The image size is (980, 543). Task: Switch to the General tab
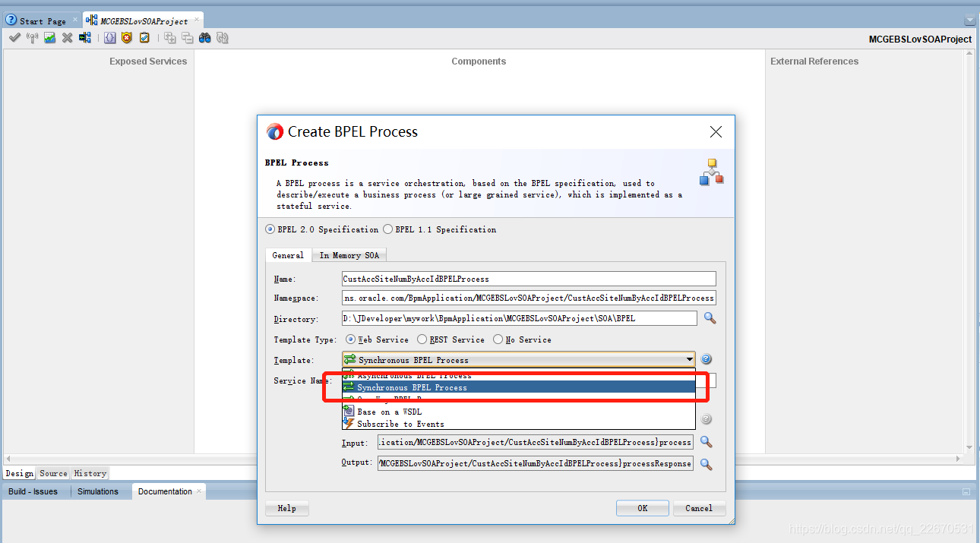click(x=288, y=255)
